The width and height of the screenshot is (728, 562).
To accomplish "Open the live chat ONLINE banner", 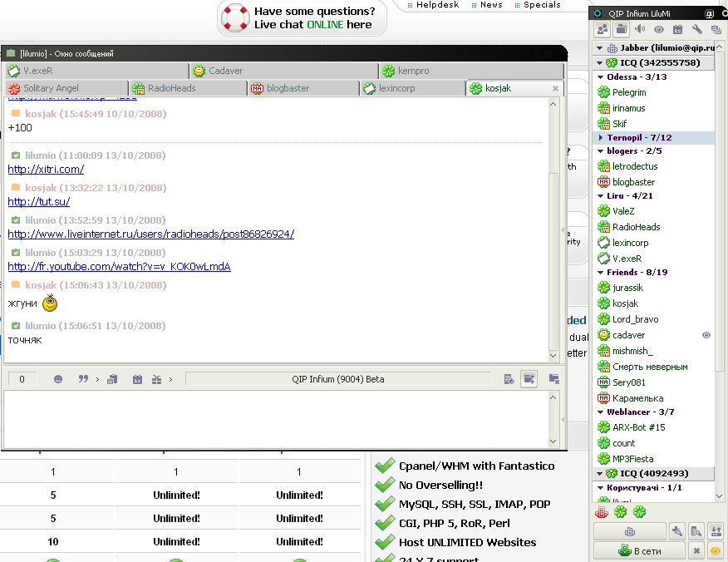I will pos(302,18).
